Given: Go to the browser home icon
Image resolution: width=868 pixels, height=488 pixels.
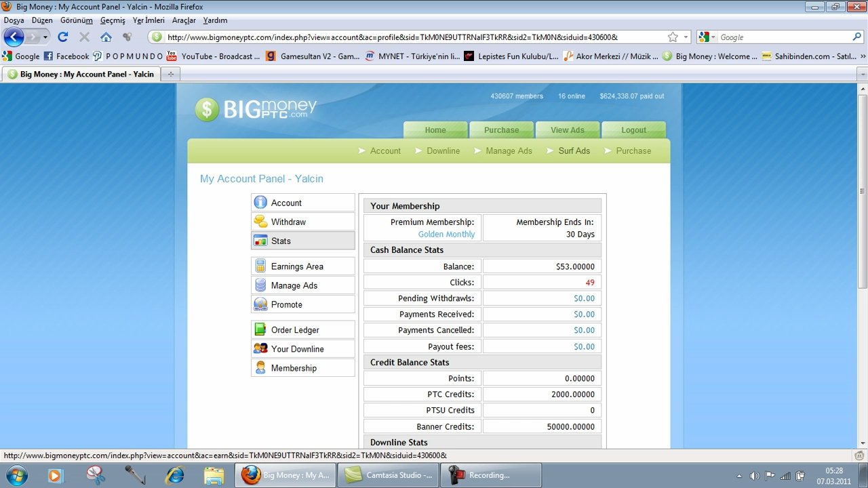Looking at the screenshot, I should coord(106,37).
